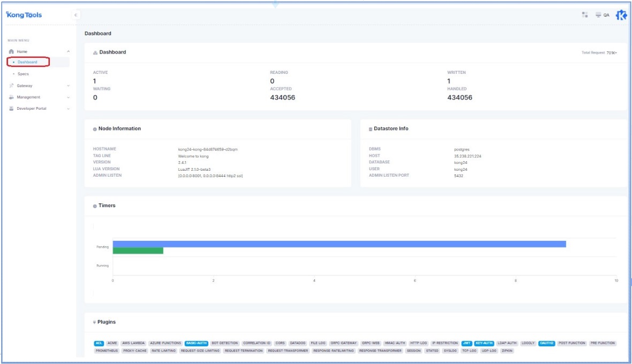Select Dashboard in the sidebar menu

pos(27,62)
